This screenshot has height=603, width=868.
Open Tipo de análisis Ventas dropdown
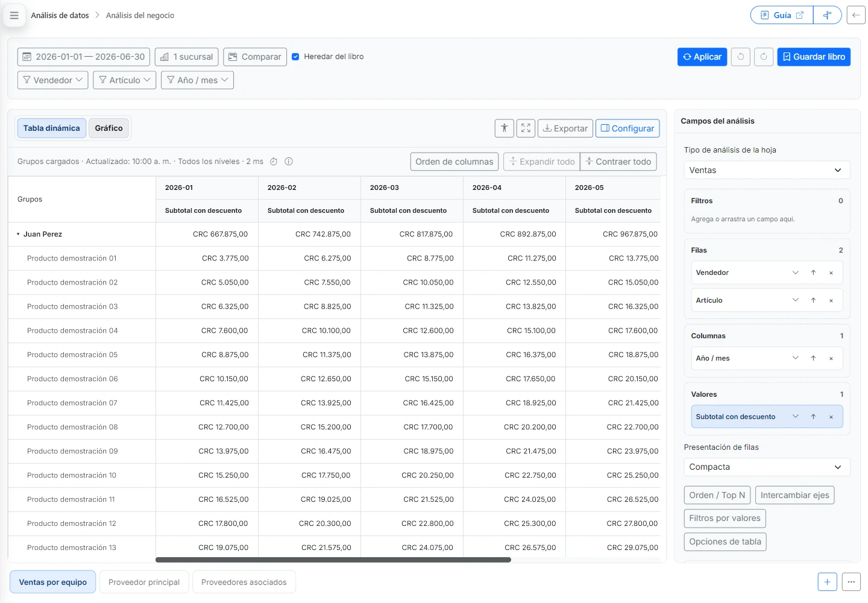(767, 170)
